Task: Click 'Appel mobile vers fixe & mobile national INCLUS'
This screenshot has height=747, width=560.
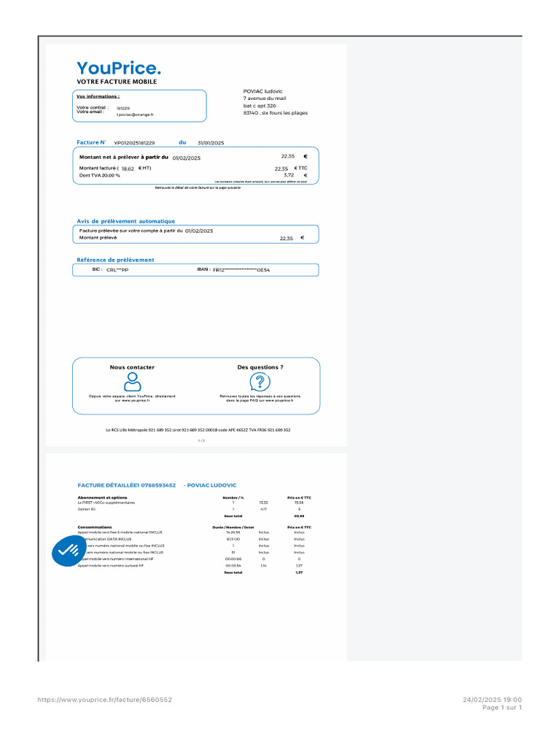Action: 120,533
